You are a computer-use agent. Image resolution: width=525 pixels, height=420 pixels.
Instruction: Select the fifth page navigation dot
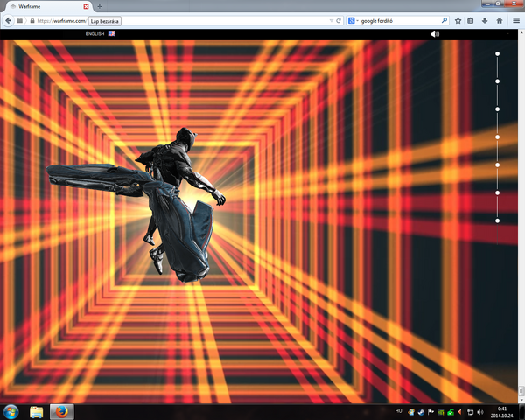pyautogui.click(x=498, y=164)
